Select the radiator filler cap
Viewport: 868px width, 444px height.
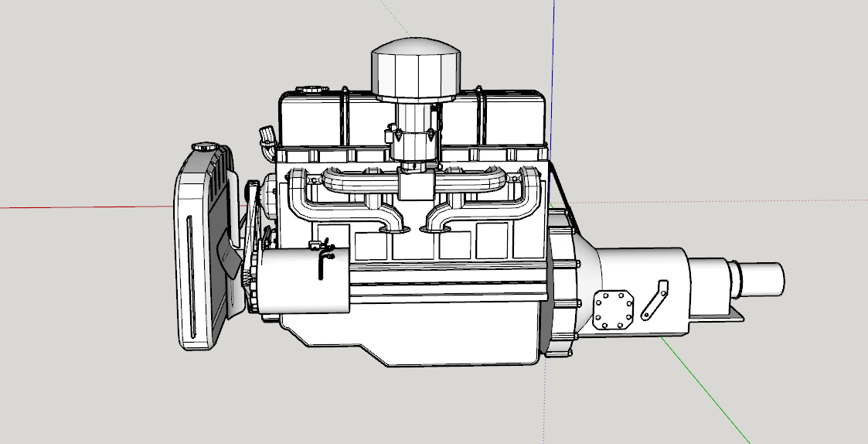tap(205, 147)
